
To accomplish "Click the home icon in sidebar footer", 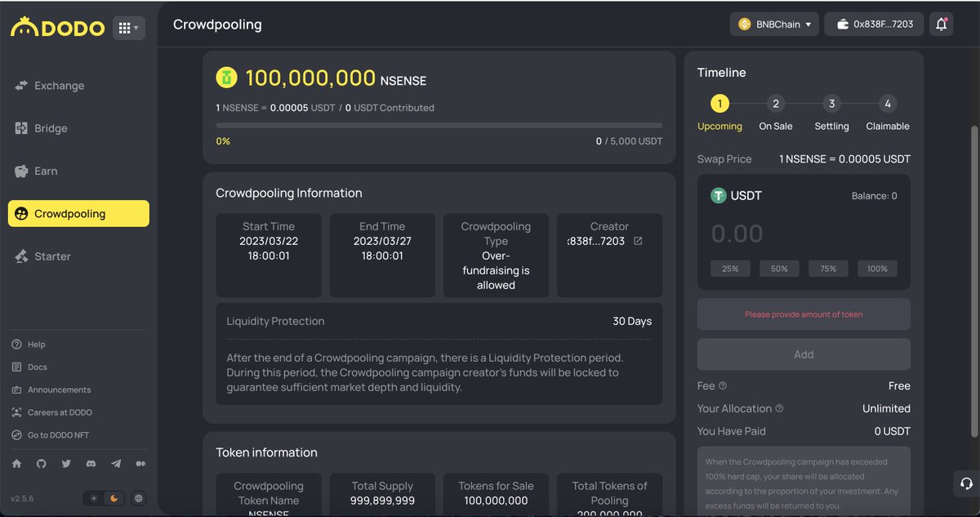I will pyautogui.click(x=16, y=464).
